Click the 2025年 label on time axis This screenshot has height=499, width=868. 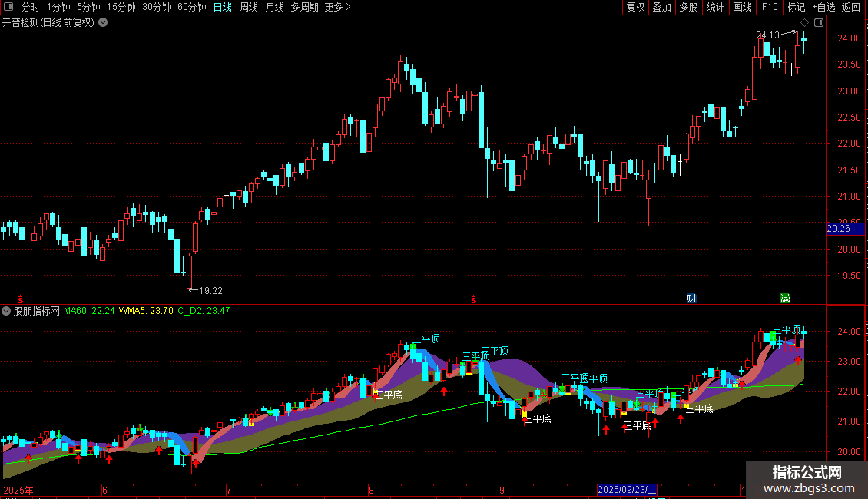click(x=18, y=490)
